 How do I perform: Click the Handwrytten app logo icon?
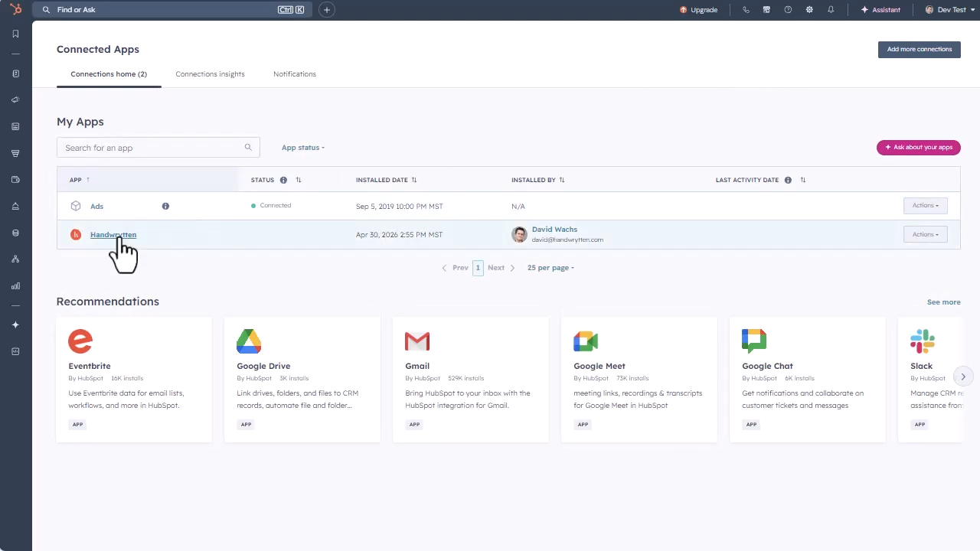[76, 235]
